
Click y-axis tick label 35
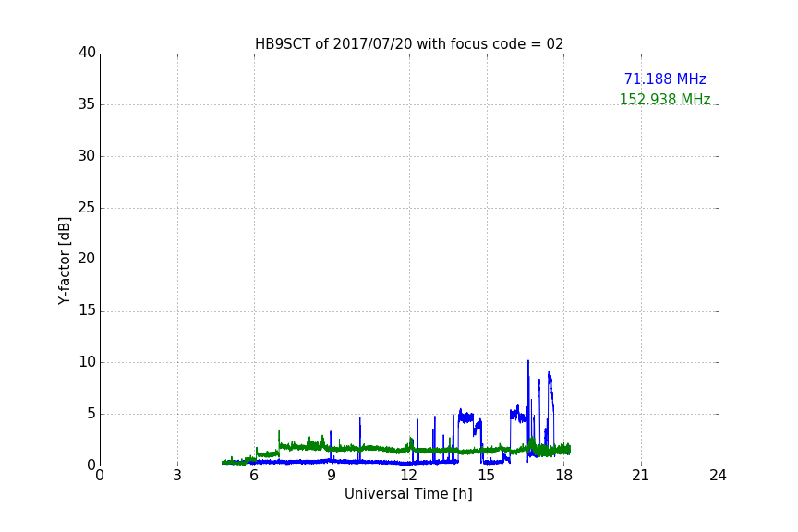pos(87,104)
